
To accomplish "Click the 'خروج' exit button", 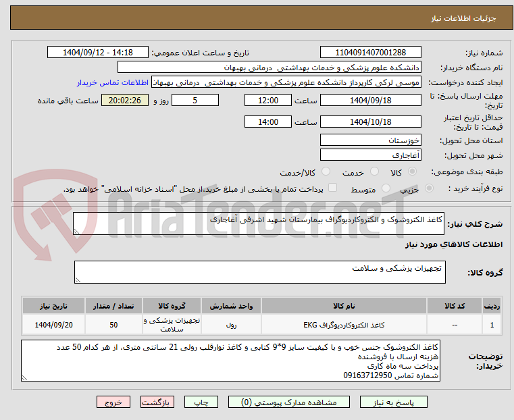I will click(x=113, y=402).
